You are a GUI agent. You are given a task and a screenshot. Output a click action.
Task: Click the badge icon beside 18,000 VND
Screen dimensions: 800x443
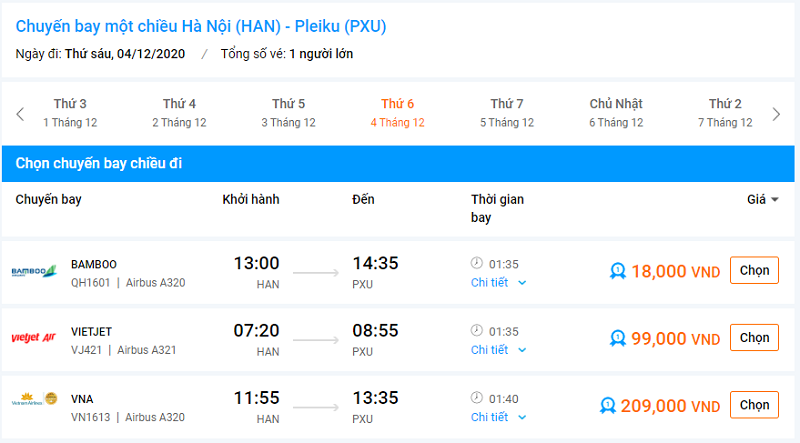coord(618,271)
